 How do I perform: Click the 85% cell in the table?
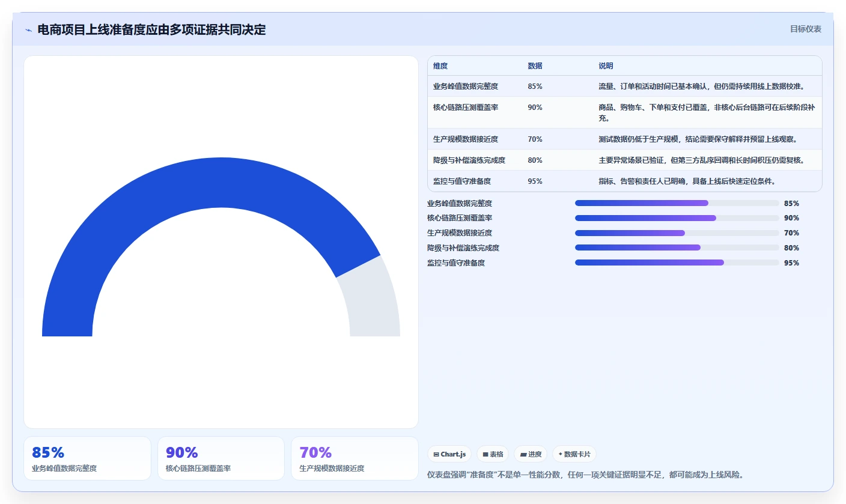(535, 86)
